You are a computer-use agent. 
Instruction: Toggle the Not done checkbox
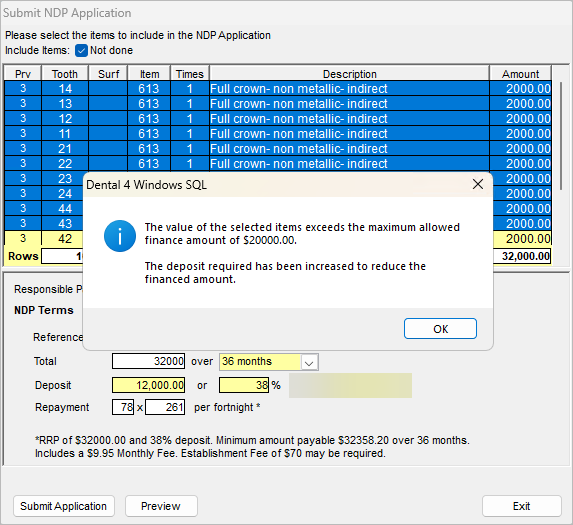[x=81, y=50]
